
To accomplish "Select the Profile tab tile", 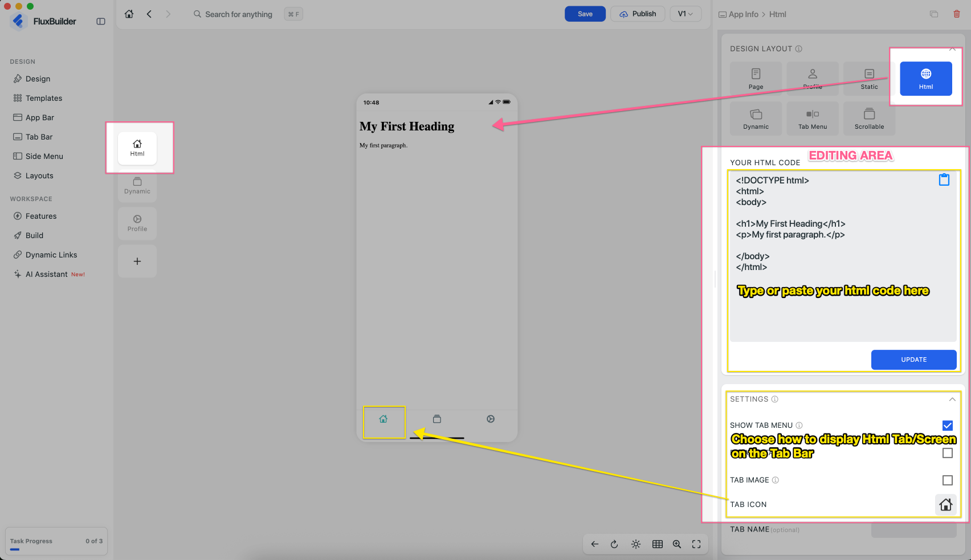I will click(x=137, y=223).
